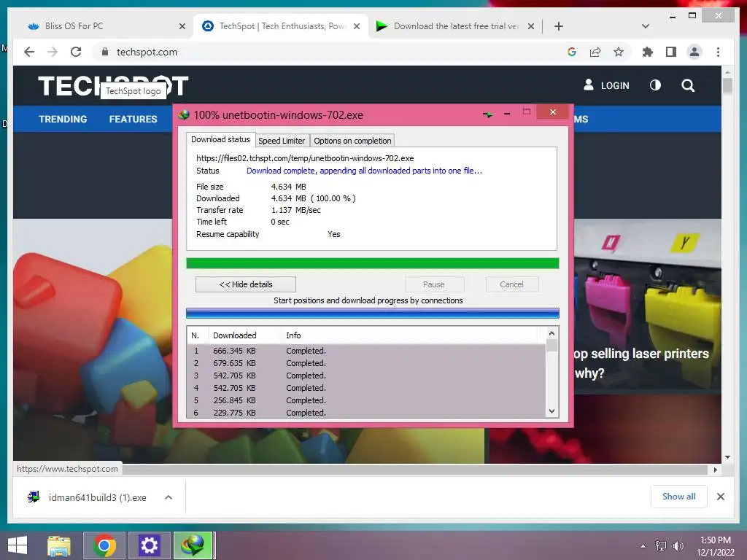
Task: Click the download URL text in IDM
Action: 305,158
